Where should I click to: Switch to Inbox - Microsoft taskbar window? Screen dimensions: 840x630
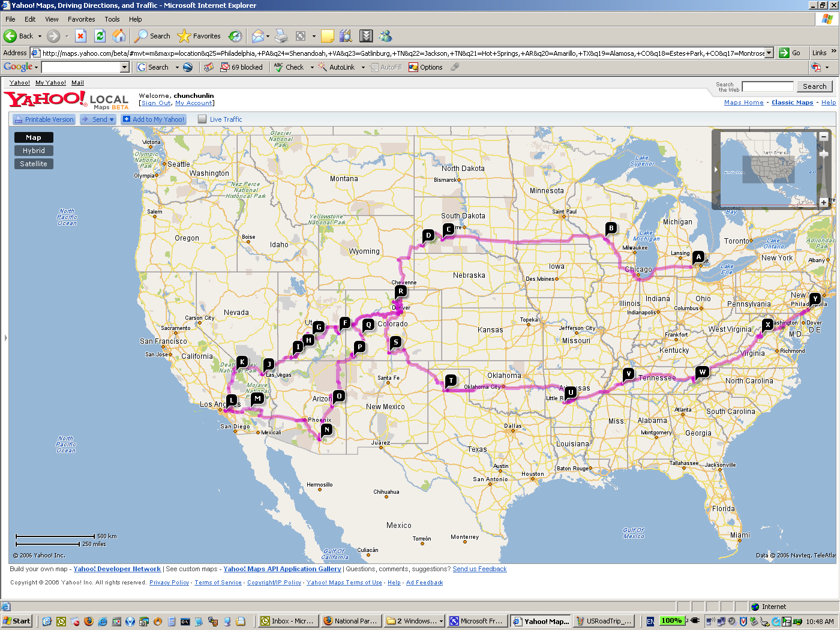tap(287, 621)
